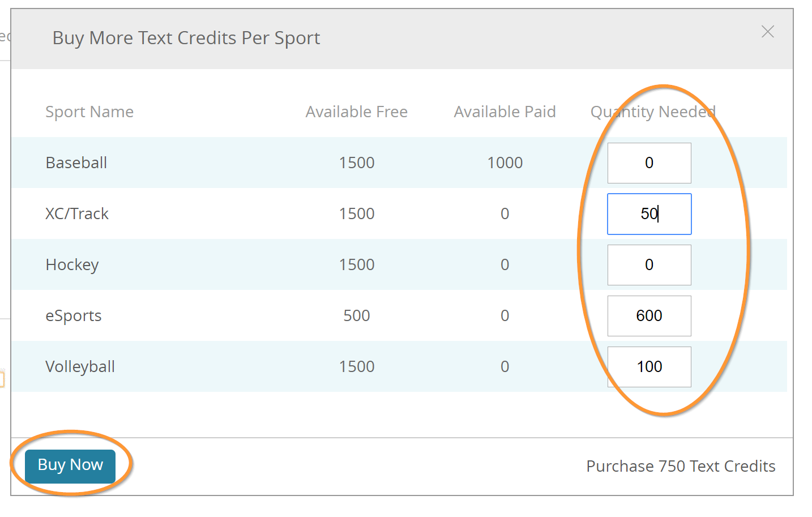Select the Baseball sport name
This screenshot has width=812, height=517.
coord(76,163)
